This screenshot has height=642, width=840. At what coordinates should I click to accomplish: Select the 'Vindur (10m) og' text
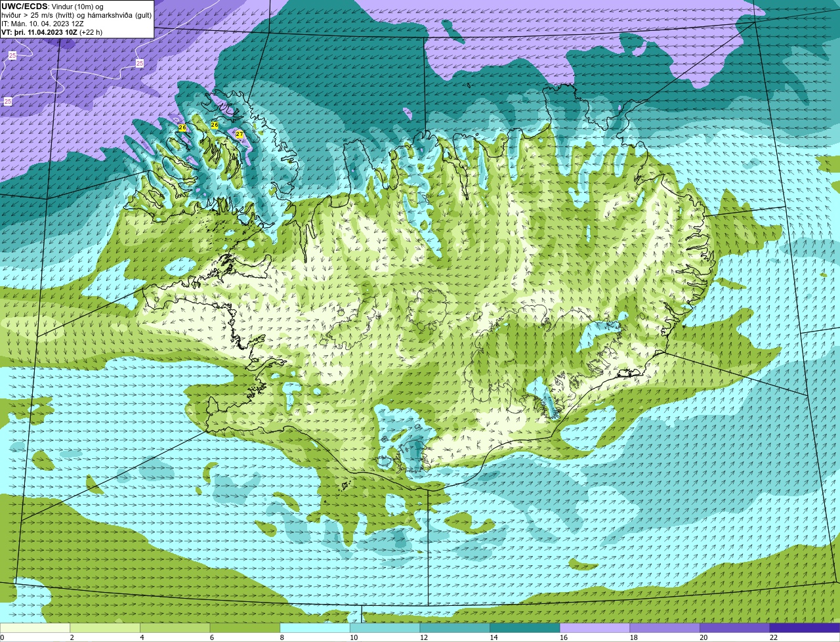[x=77, y=7]
